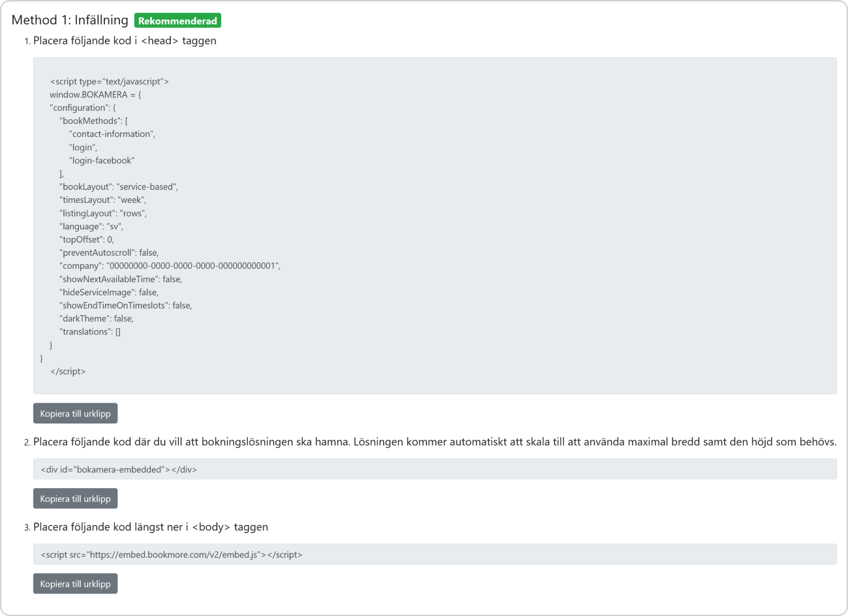Copy the embed.js script tag to clipboard

point(76,583)
